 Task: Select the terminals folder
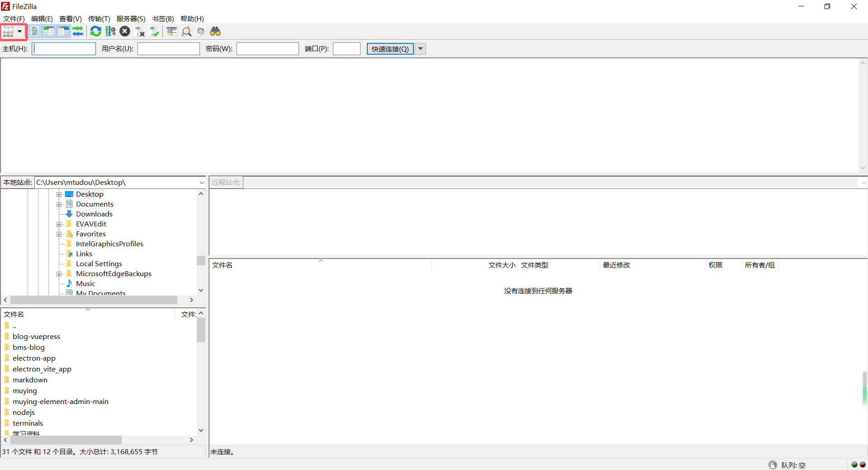point(28,423)
